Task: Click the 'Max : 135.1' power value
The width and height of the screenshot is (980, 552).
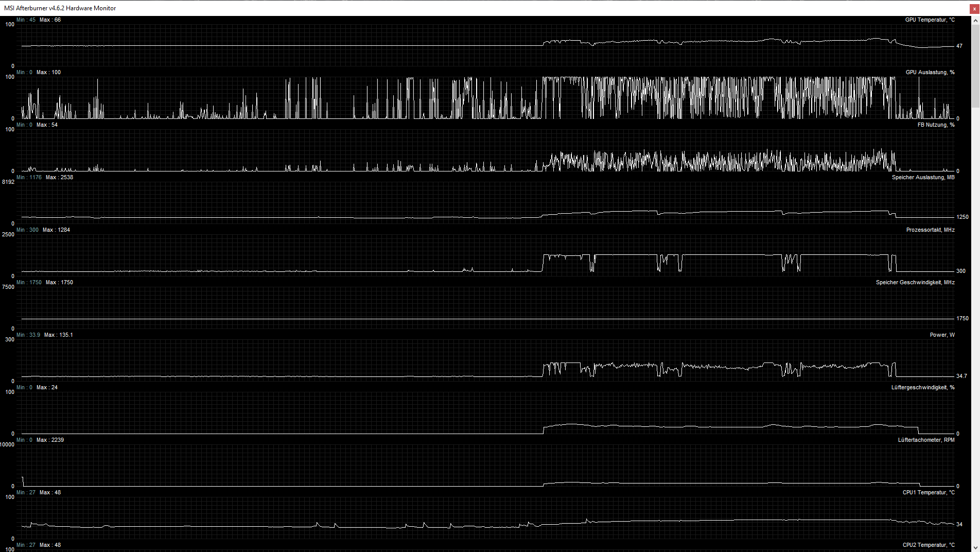Action: (58, 335)
